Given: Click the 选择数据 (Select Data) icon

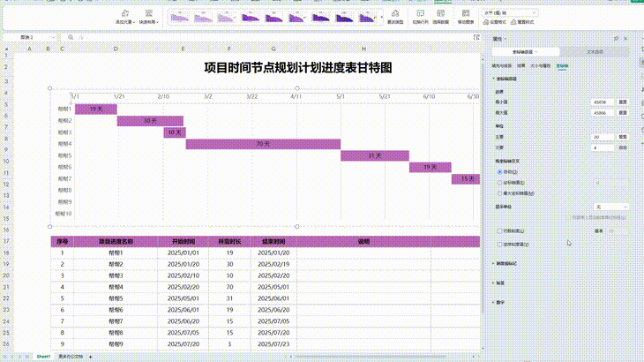Looking at the screenshot, I should pyautogui.click(x=440, y=14).
